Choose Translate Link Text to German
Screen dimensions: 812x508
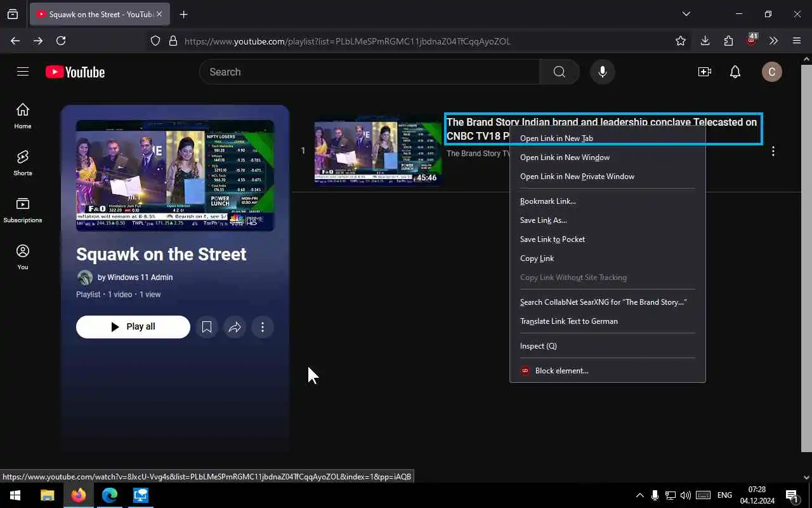(608, 321)
